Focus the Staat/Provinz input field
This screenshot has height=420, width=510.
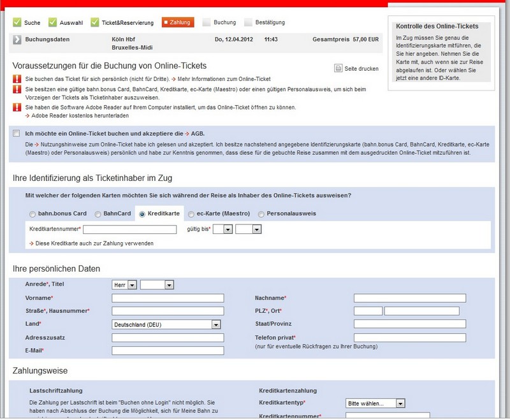[410, 324]
